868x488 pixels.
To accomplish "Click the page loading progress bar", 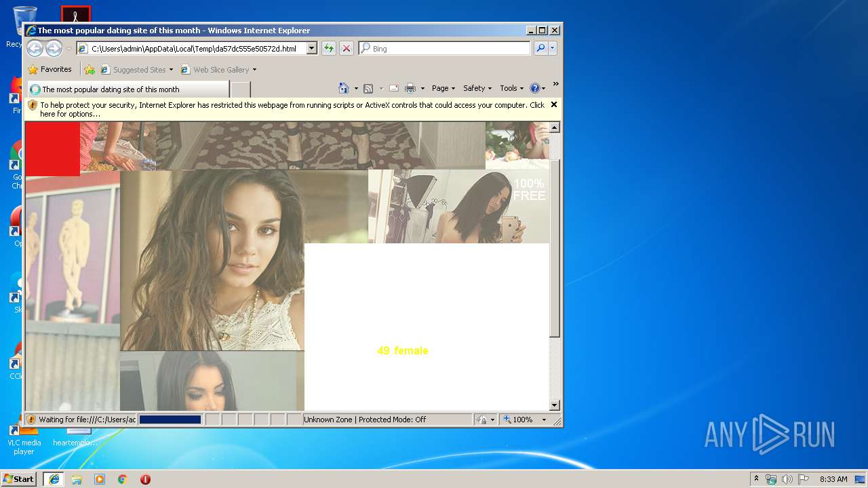I will pos(170,420).
